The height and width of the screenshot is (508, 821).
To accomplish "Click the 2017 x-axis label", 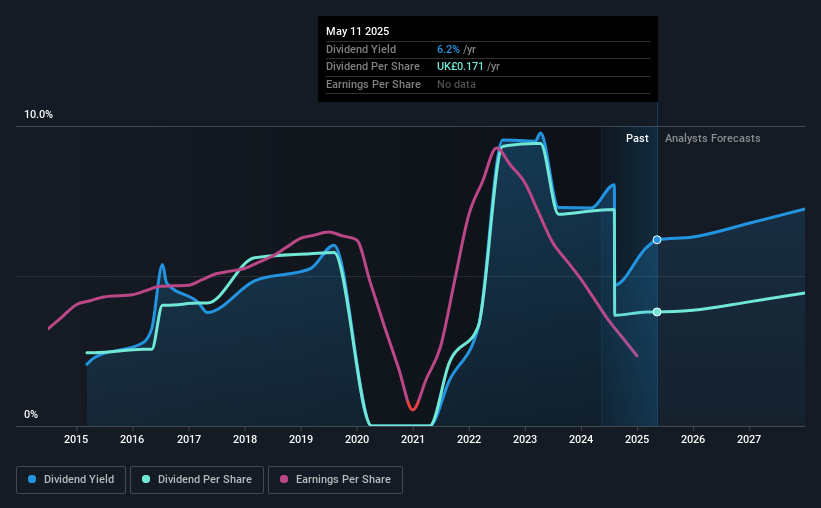I will [x=188, y=439].
